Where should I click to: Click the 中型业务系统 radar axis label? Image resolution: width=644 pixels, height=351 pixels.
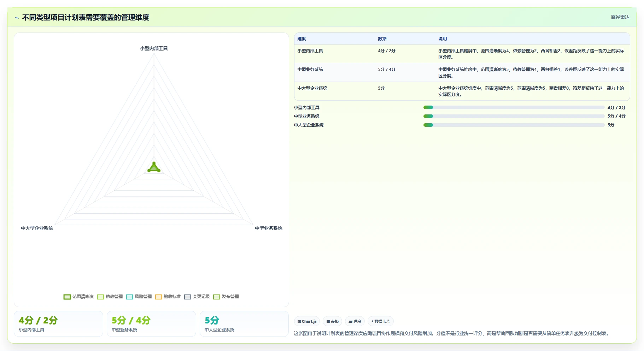[269, 228]
